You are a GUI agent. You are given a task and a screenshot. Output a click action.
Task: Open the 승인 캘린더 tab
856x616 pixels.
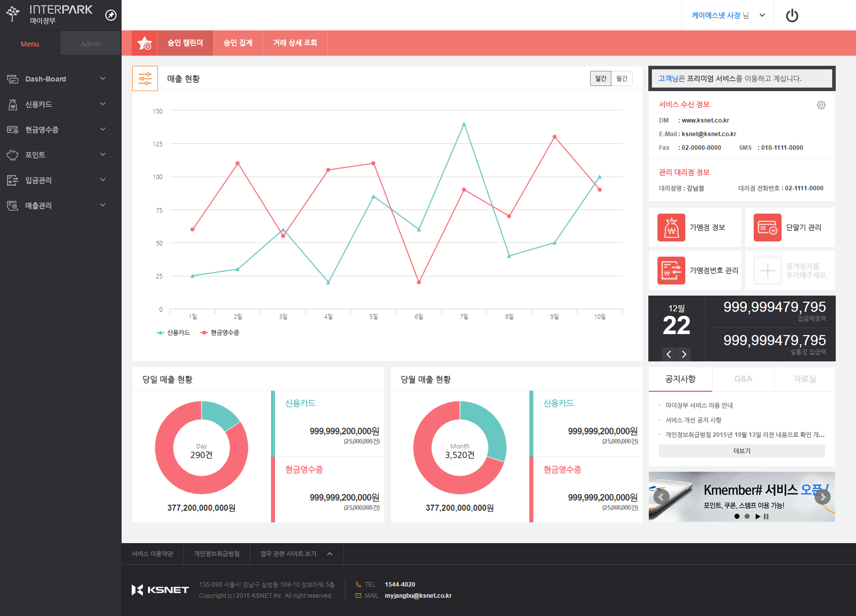pos(185,43)
